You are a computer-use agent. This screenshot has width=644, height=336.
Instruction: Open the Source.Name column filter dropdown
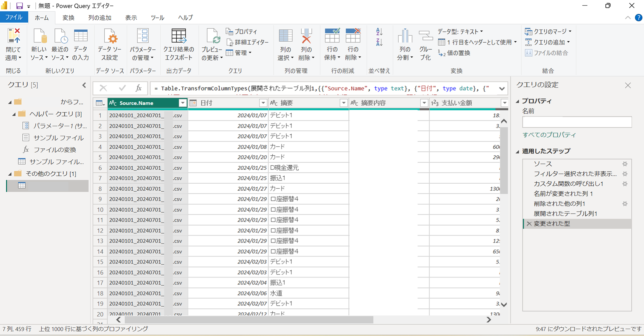coord(183,103)
